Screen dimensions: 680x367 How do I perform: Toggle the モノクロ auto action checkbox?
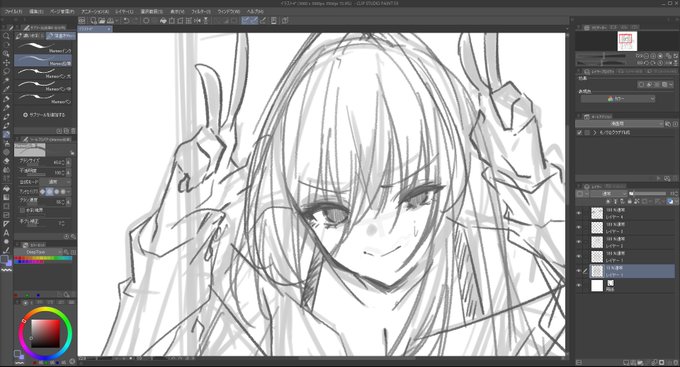[x=579, y=133]
